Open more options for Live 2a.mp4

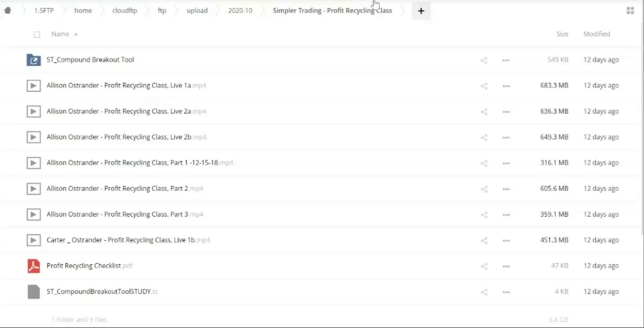(506, 112)
